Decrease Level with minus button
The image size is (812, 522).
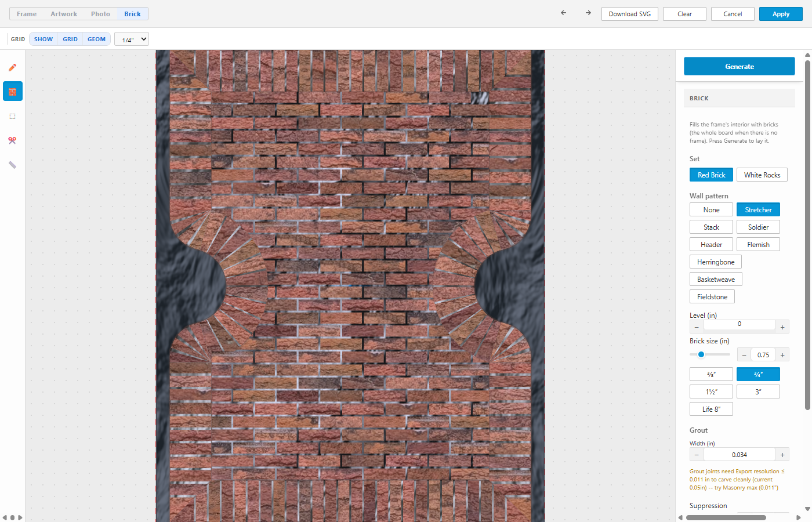pyautogui.click(x=697, y=327)
